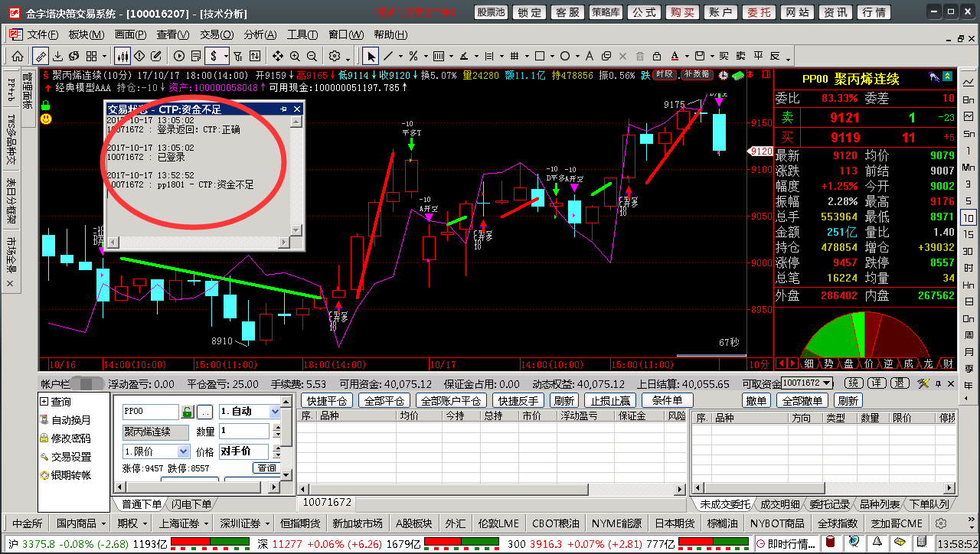Click the 止损止赢 button

(609, 400)
